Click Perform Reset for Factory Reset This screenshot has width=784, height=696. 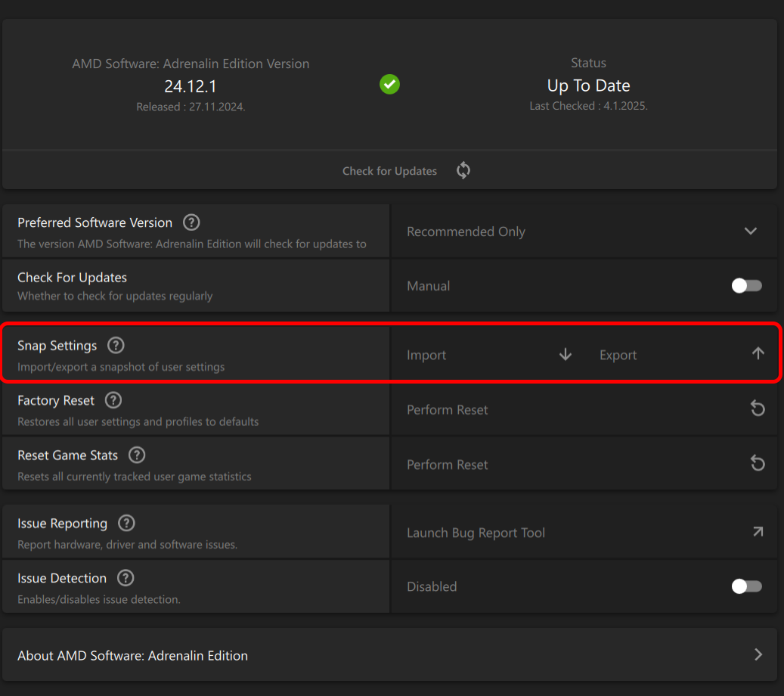584,409
